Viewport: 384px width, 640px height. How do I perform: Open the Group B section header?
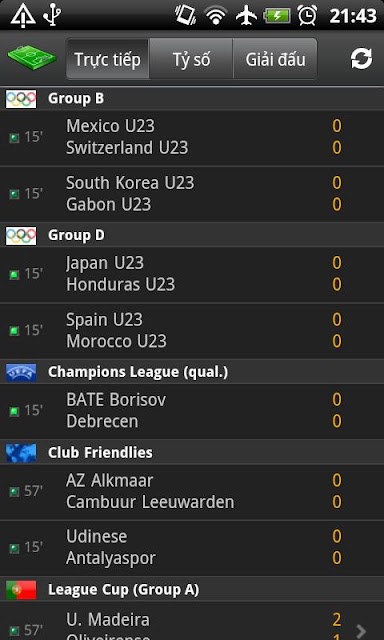tap(192, 99)
